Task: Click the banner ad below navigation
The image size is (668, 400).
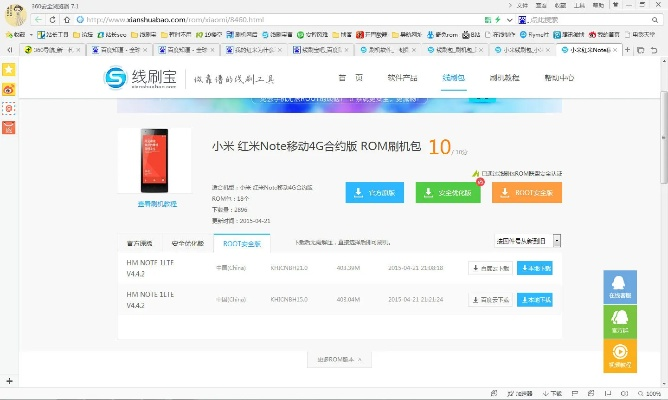Action: click(x=339, y=105)
